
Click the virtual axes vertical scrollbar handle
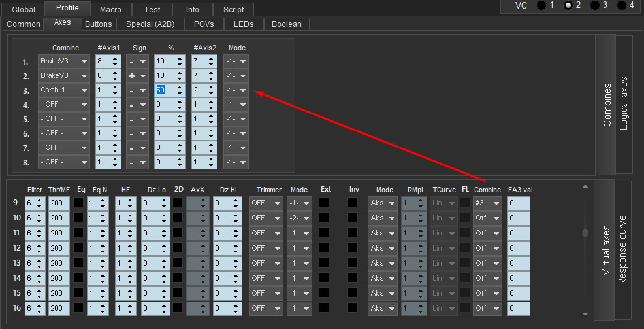[585, 232]
